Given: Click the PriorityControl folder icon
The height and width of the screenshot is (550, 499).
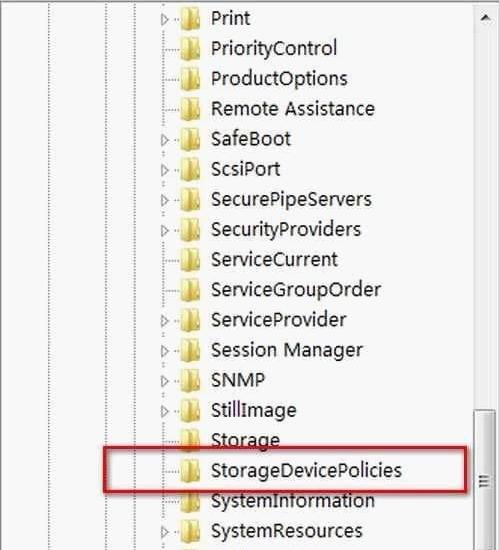Looking at the screenshot, I should 190,49.
